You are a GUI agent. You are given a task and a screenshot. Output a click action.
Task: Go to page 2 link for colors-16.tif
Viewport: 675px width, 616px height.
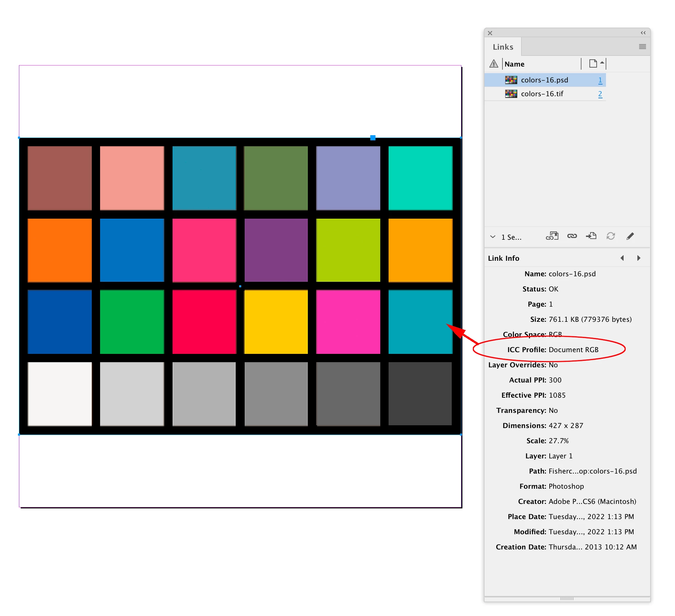600,94
